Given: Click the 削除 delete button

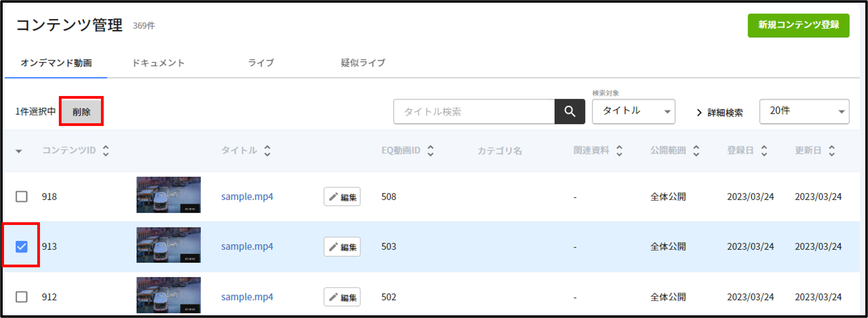Looking at the screenshot, I should pos(81,112).
